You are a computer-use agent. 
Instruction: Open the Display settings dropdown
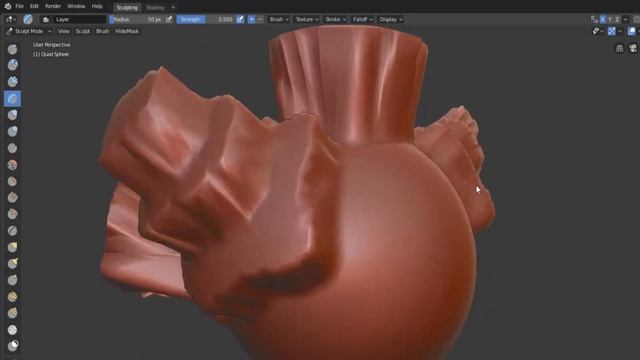[x=391, y=19]
